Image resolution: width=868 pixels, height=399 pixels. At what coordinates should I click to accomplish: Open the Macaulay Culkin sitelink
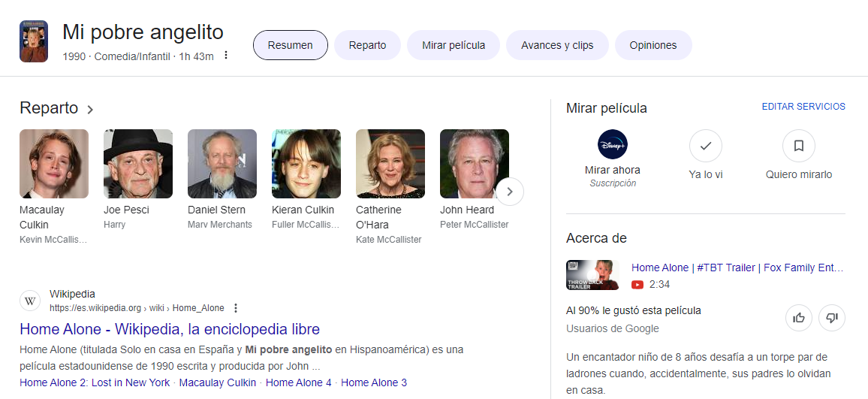(218, 382)
